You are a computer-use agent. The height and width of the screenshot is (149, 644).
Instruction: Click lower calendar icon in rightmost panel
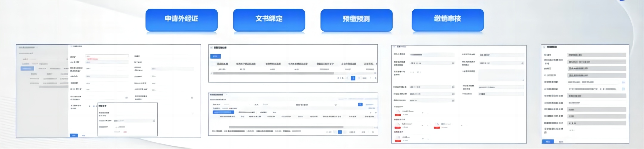click(623, 89)
